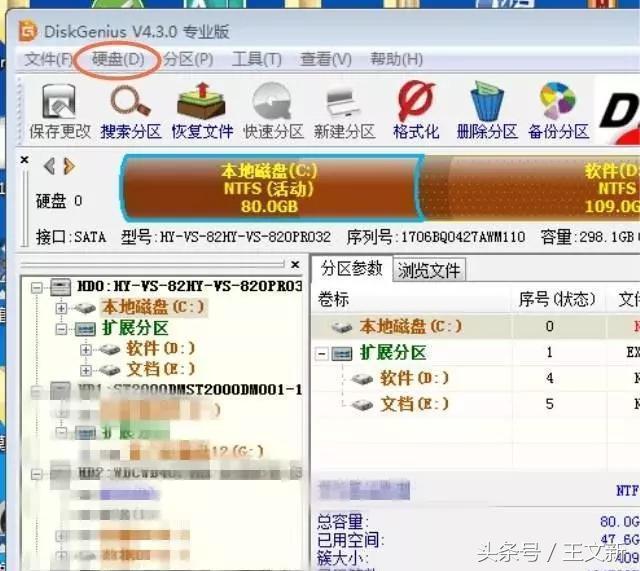The image size is (640, 571).
Task: Switch to the 浏览文件 tab
Action: point(429,270)
